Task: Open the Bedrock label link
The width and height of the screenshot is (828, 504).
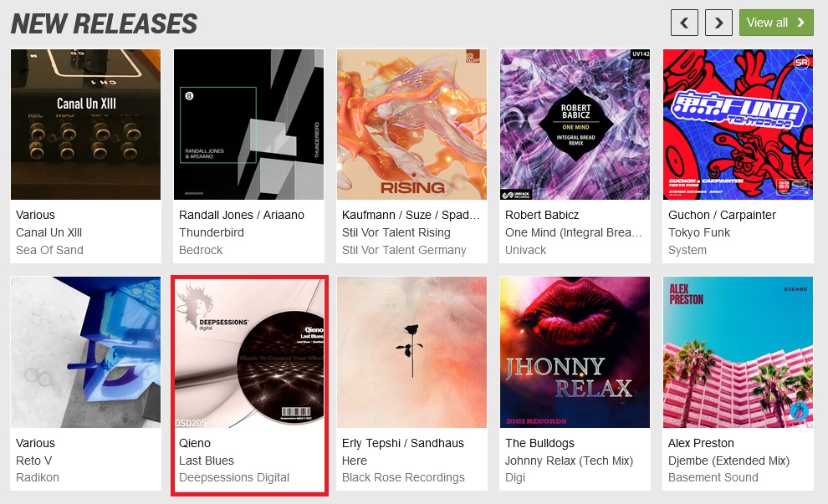Action: pyautogui.click(x=201, y=250)
